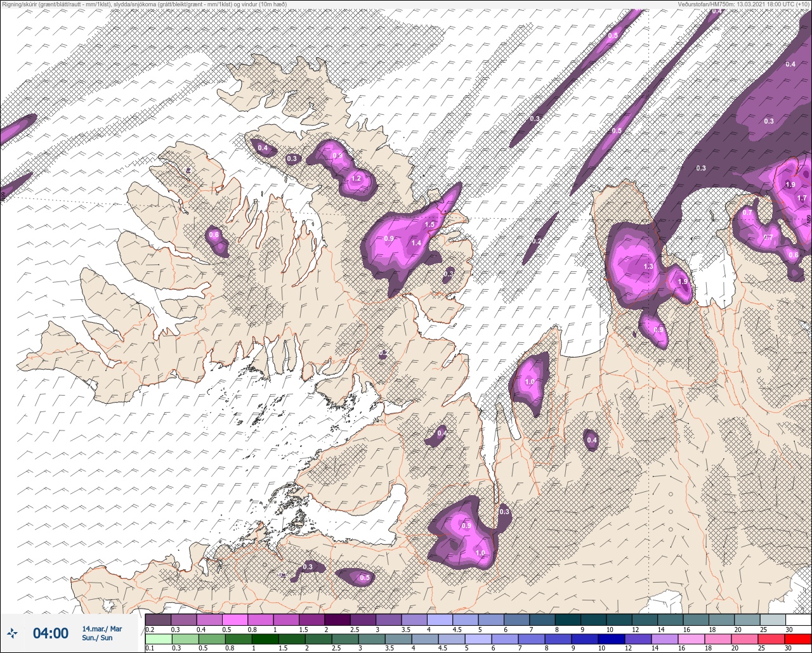
Task: Pick the bright pink upper-scale swatch starting at 0.5
Action: pos(235,619)
